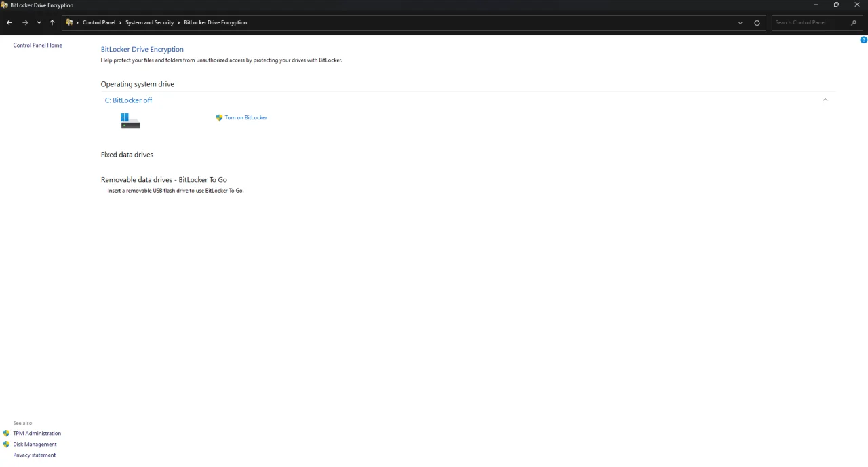Collapse the C: drive section chevron

click(x=825, y=100)
